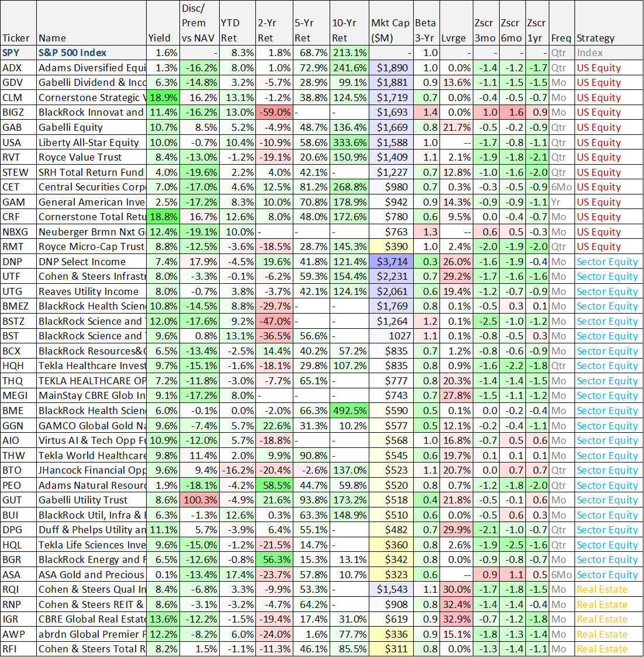The image size is (644, 657).
Task: Click the BUI ticker cell
Action: pyautogui.click(x=19, y=515)
